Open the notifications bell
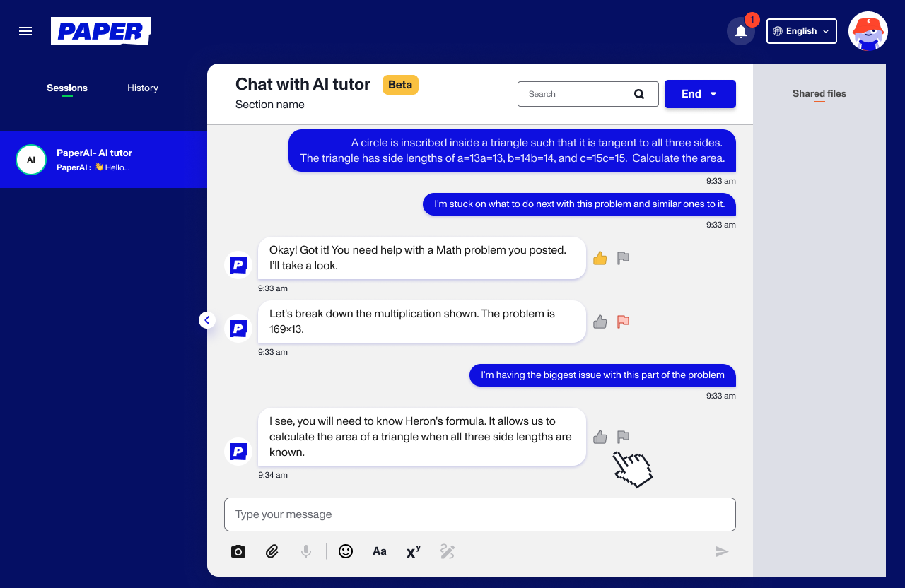Image resolution: width=905 pixels, height=588 pixels. click(x=741, y=31)
